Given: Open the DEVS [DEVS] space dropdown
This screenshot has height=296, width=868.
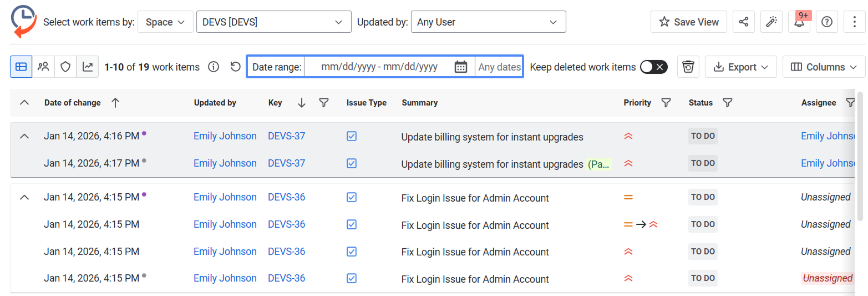Looking at the screenshot, I should (273, 22).
